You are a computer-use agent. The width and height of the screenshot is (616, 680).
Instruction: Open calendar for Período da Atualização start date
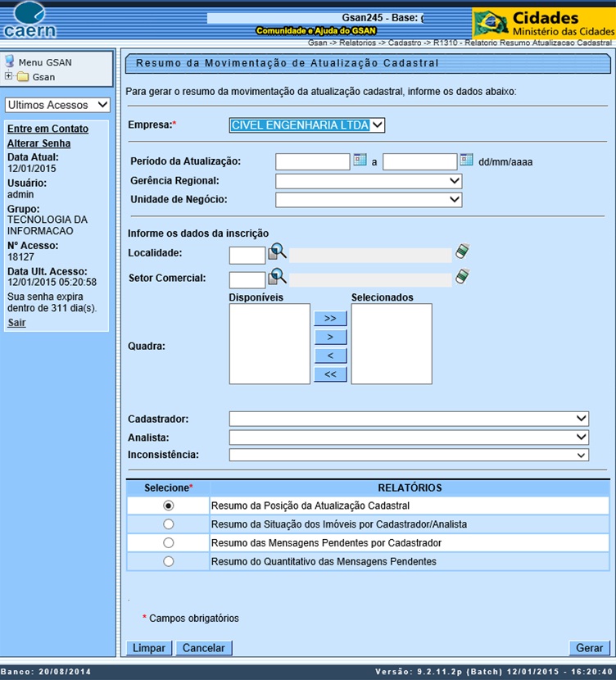360,161
